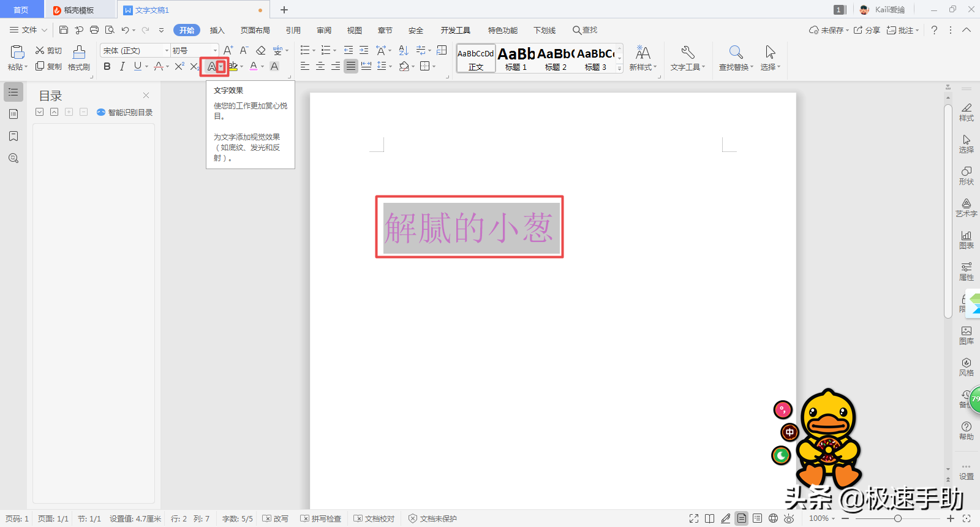
Task: Apply subscript formatting
Action: point(195,66)
